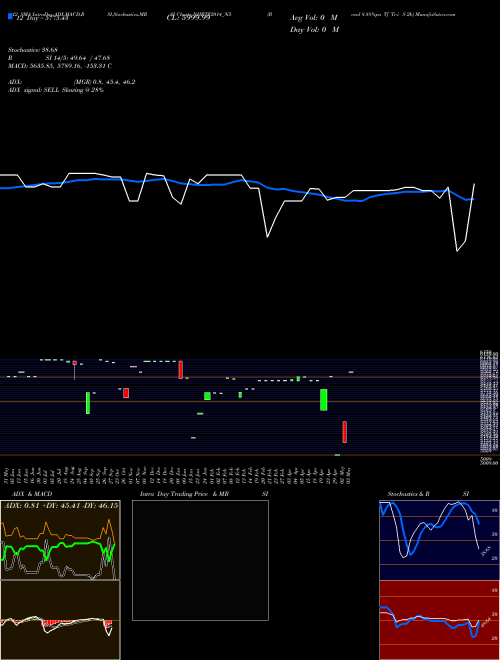
Task: Select the 'Stochastics: 38.68' reading
Action: coord(32,50)
